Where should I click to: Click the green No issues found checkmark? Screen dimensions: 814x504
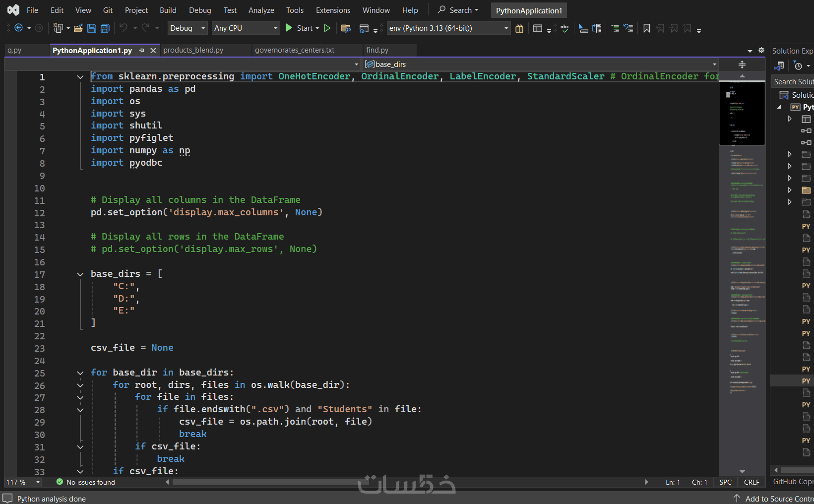tap(60, 482)
